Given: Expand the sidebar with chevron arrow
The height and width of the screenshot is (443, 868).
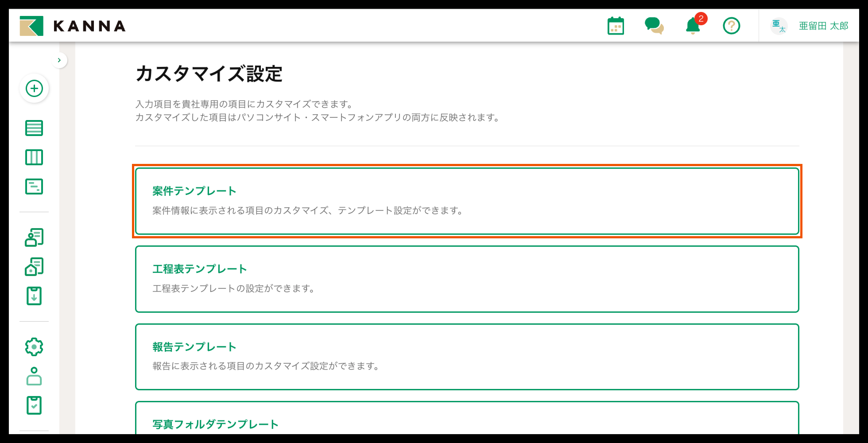Looking at the screenshot, I should [59, 60].
